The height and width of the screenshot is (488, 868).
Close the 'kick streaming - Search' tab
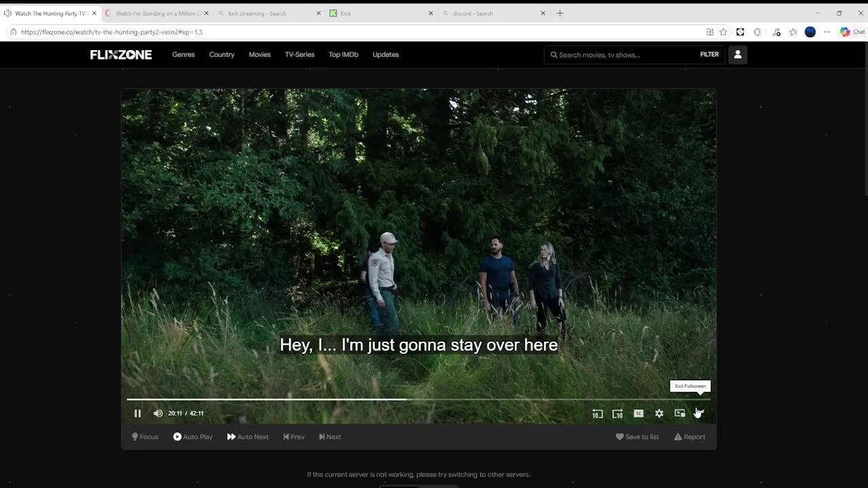pyautogui.click(x=319, y=13)
